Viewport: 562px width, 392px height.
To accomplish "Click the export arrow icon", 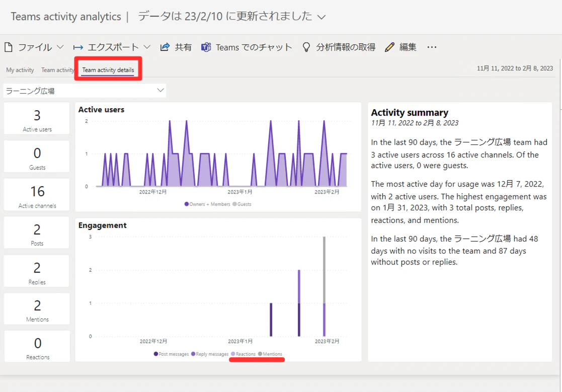I will point(78,47).
